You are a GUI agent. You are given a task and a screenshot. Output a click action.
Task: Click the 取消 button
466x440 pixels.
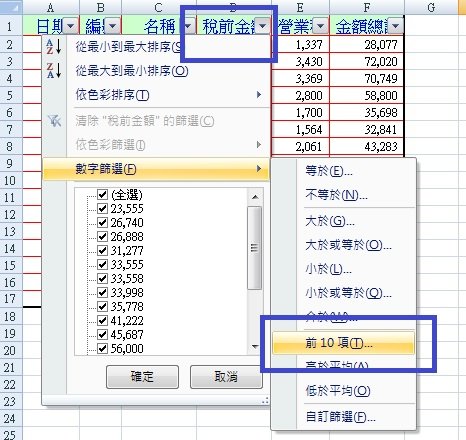tap(226, 377)
